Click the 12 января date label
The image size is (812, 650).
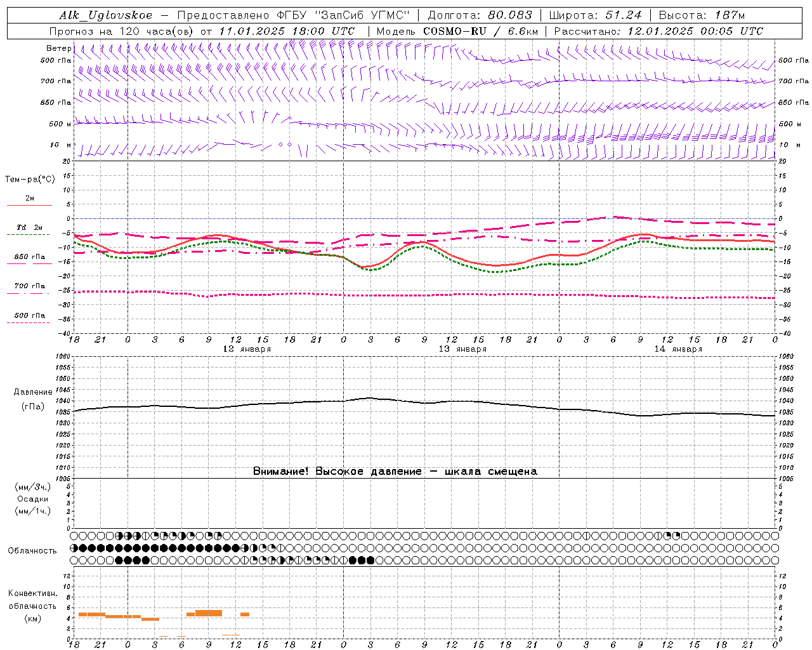tap(247, 349)
